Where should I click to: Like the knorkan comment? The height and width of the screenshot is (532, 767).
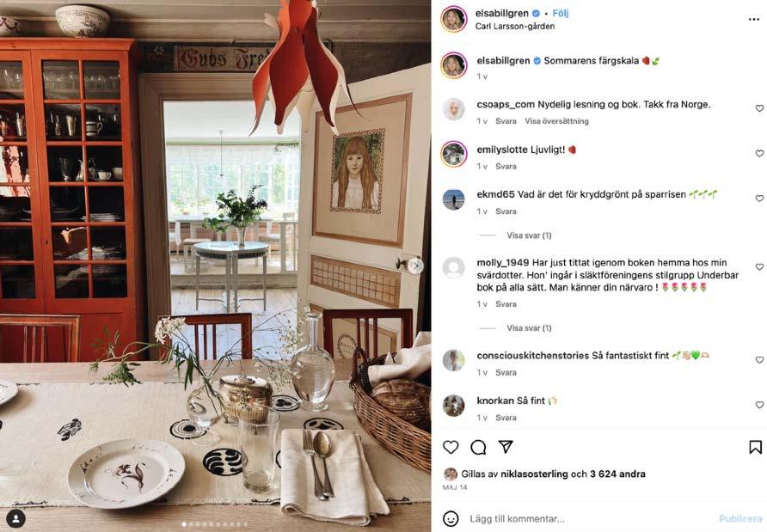759,405
